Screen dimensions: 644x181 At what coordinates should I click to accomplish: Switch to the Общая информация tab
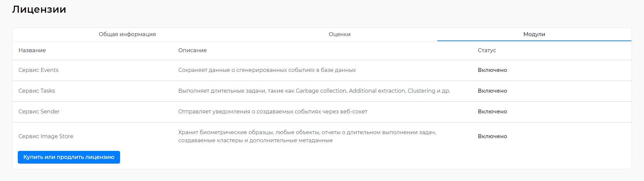coord(127,34)
